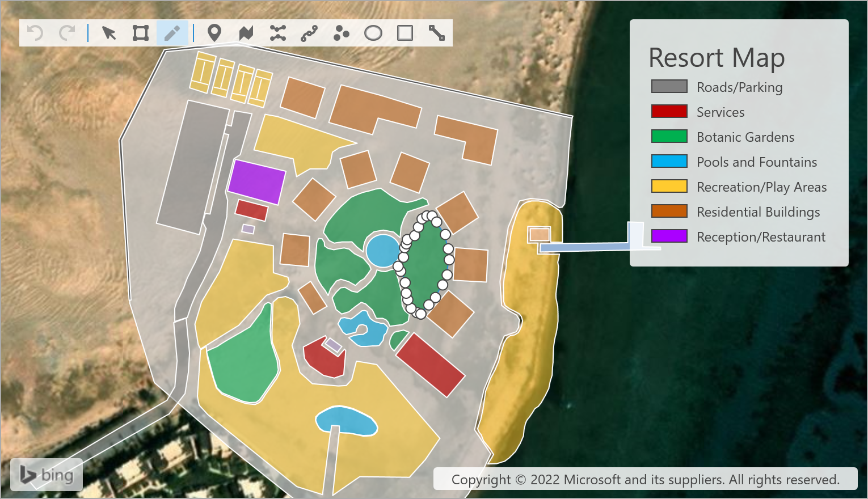
Task: Activate the transform bounding box tool
Action: pyautogui.click(x=140, y=33)
